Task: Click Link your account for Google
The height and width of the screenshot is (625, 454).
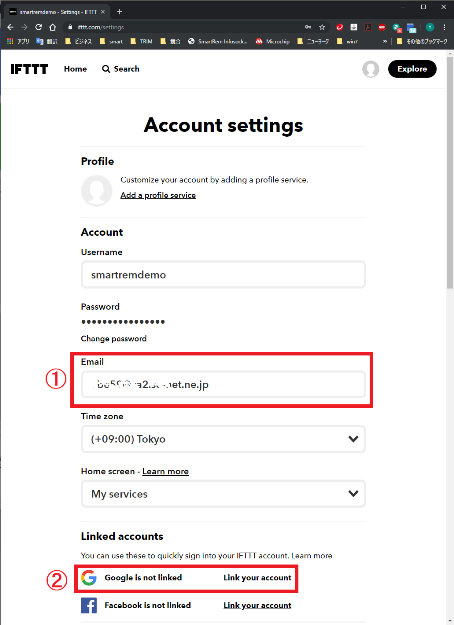Action: pos(257,578)
